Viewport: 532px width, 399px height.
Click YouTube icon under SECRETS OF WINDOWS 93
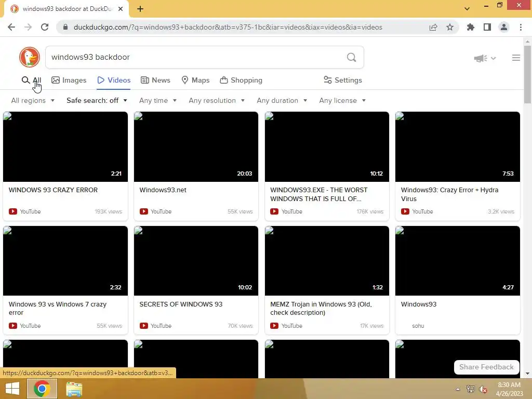[144, 326]
